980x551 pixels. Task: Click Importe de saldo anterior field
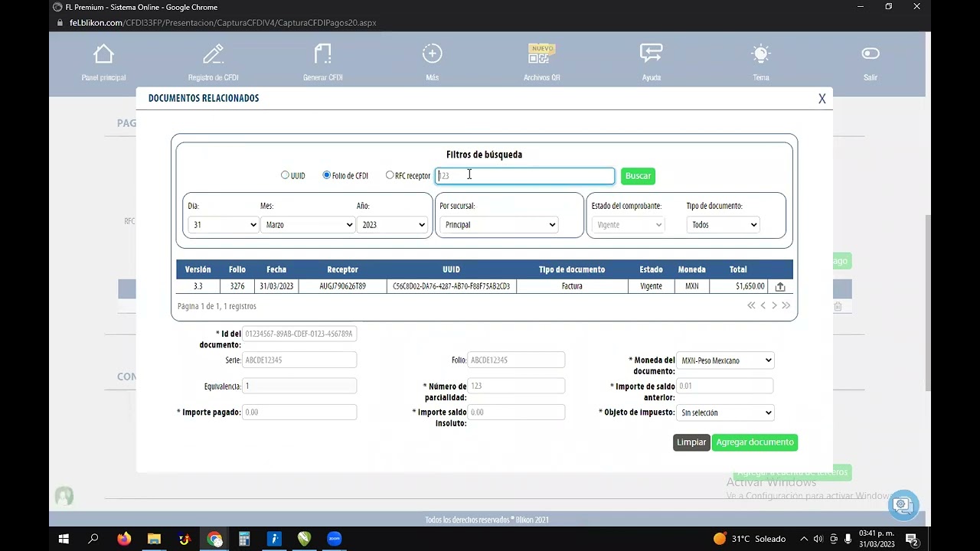coord(724,386)
